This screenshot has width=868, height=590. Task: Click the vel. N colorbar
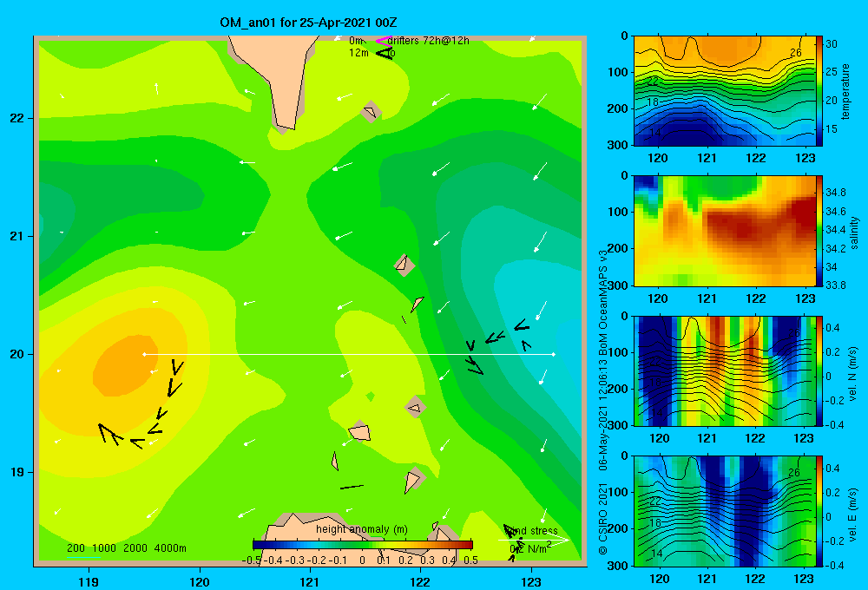coord(819,370)
